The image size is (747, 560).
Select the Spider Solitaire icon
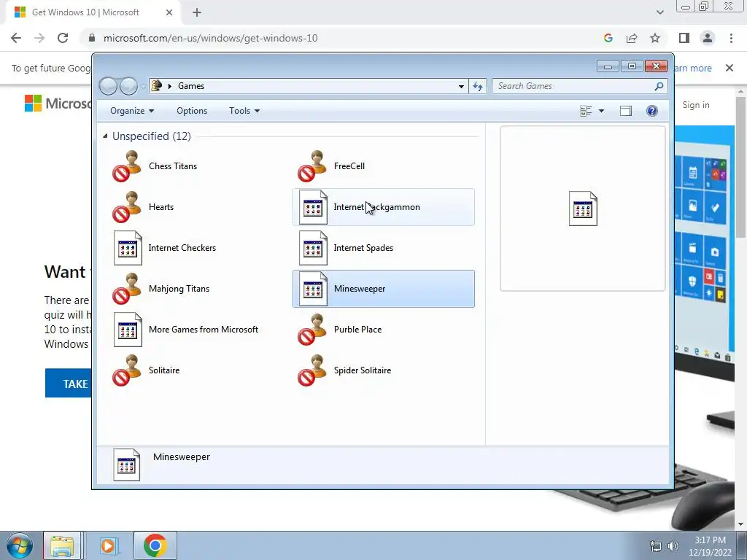[x=312, y=370]
